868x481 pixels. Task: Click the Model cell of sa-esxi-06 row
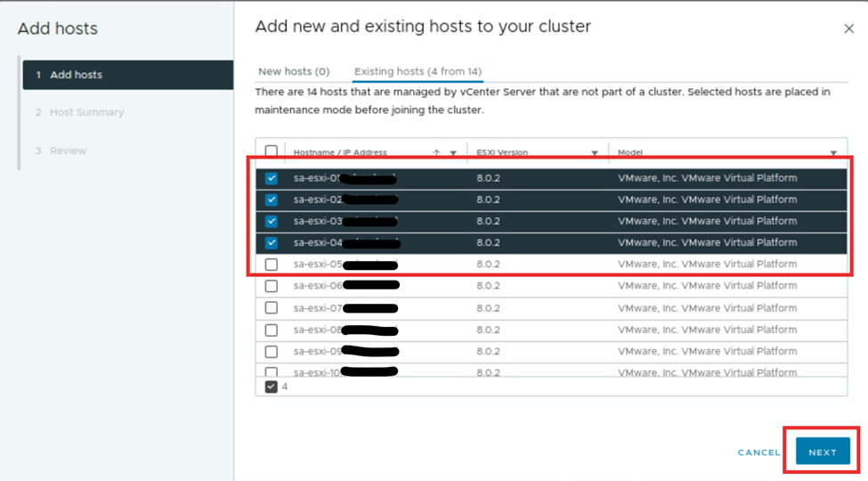(707, 286)
